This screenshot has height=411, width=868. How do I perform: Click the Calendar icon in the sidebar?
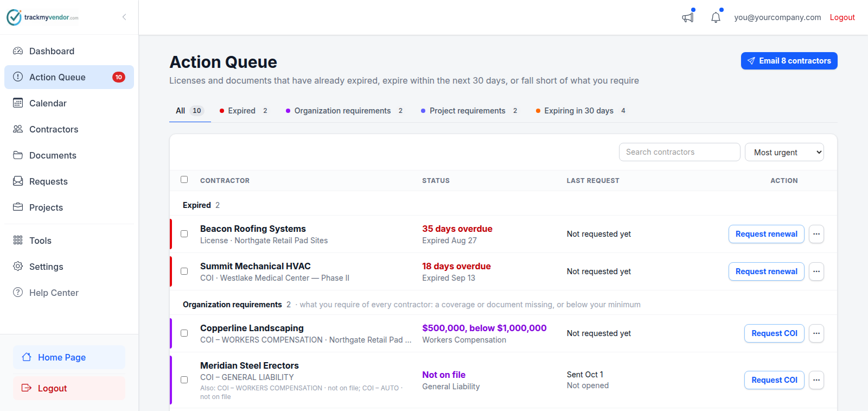[18, 103]
